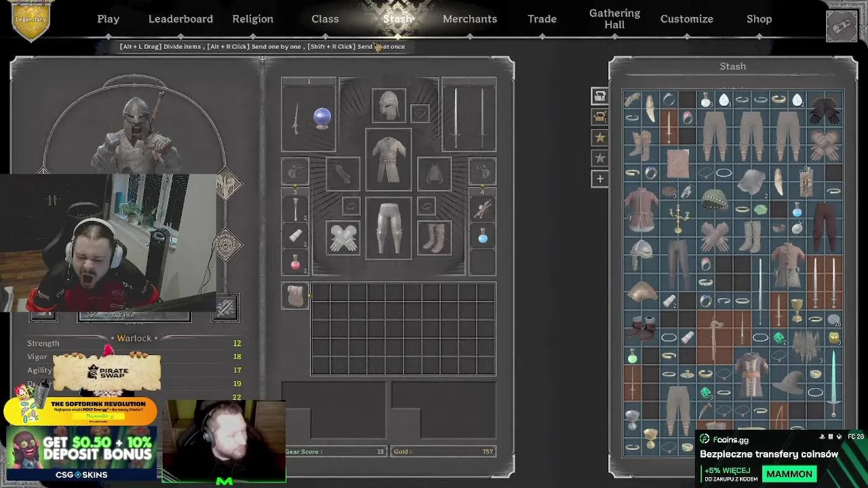Pick the bronze pauldron in stash
Screen dimensions: 868x488
642,293
